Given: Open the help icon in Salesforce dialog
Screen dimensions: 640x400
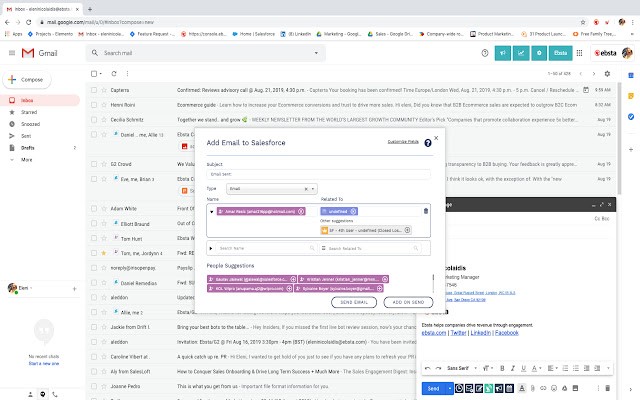Looking at the screenshot, I should point(428,144).
